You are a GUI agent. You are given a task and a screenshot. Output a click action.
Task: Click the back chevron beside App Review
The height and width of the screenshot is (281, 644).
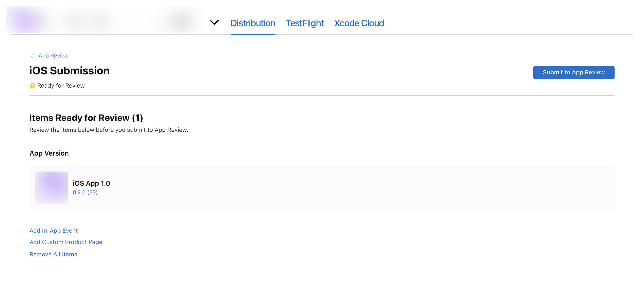click(x=32, y=56)
